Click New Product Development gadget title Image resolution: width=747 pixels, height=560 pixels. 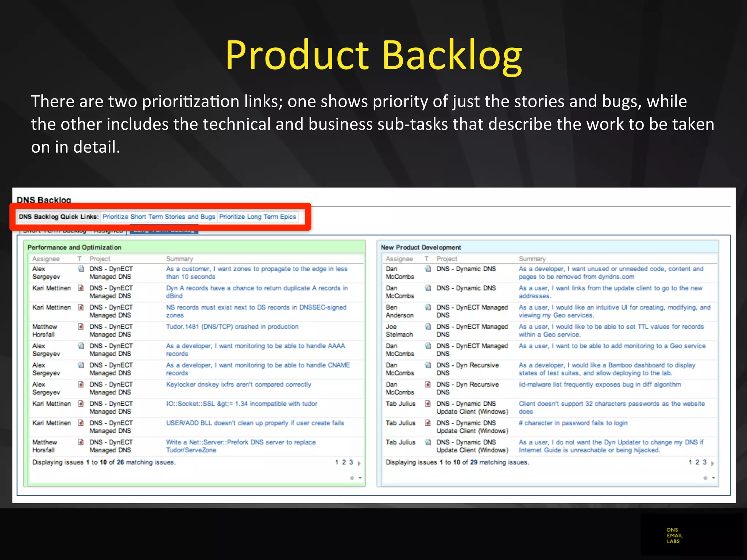(421, 247)
